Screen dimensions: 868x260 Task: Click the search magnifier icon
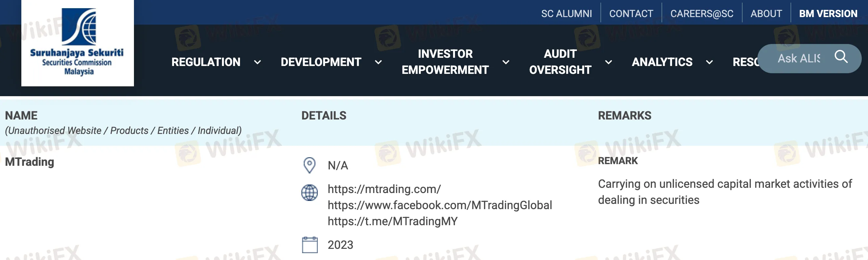coord(841,56)
